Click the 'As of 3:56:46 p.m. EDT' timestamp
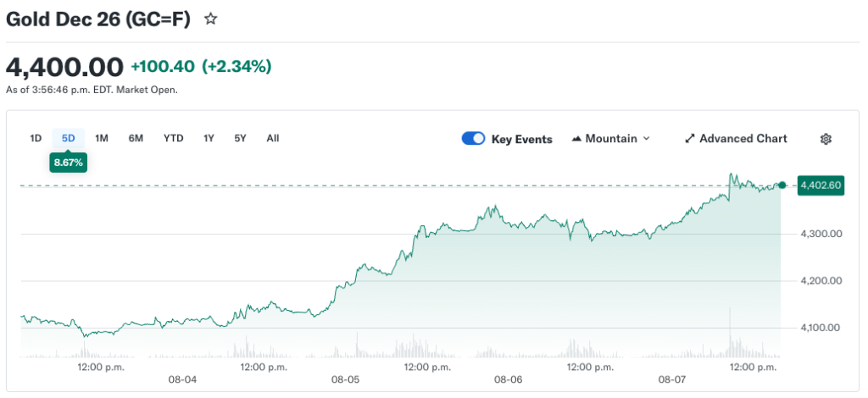Image resolution: width=868 pixels, height=398 pixels. click(92, 90)
